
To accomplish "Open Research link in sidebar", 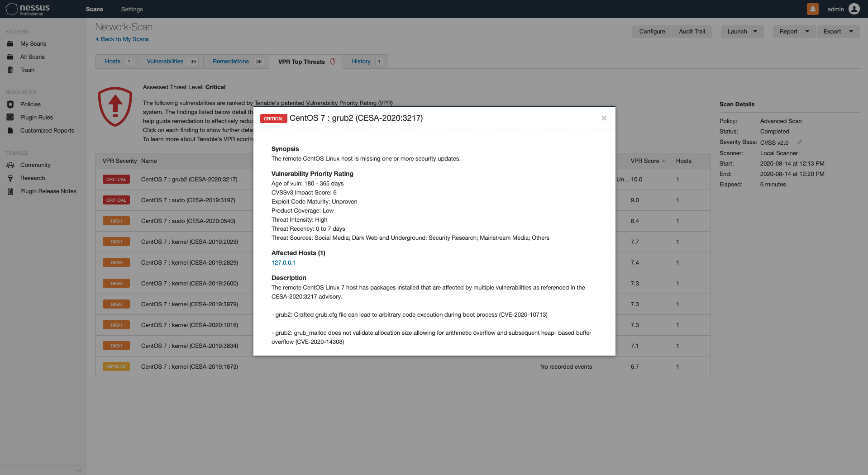I will pyautogui.click(x=33, y=178).
